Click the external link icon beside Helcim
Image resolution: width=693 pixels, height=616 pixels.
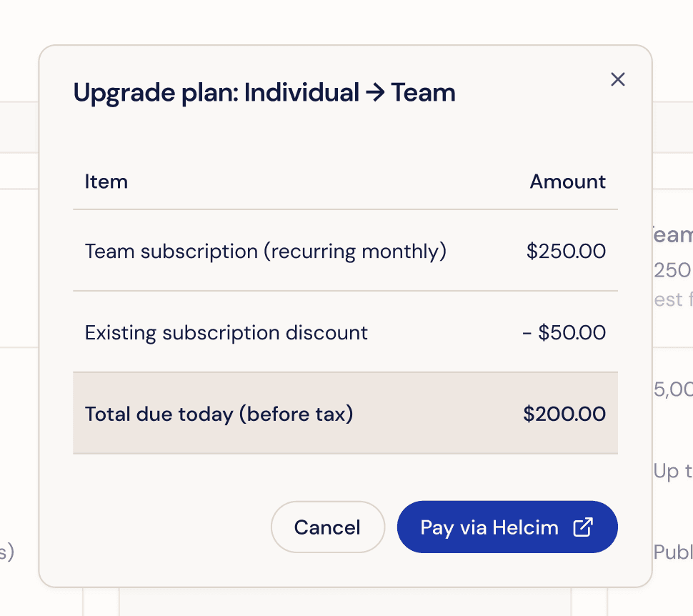click(583, 527)
